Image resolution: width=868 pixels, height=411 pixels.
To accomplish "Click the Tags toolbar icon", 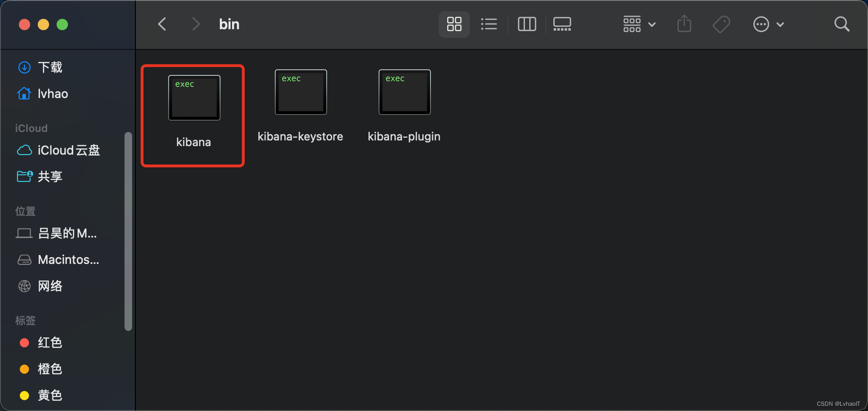I will click(721, 24).
